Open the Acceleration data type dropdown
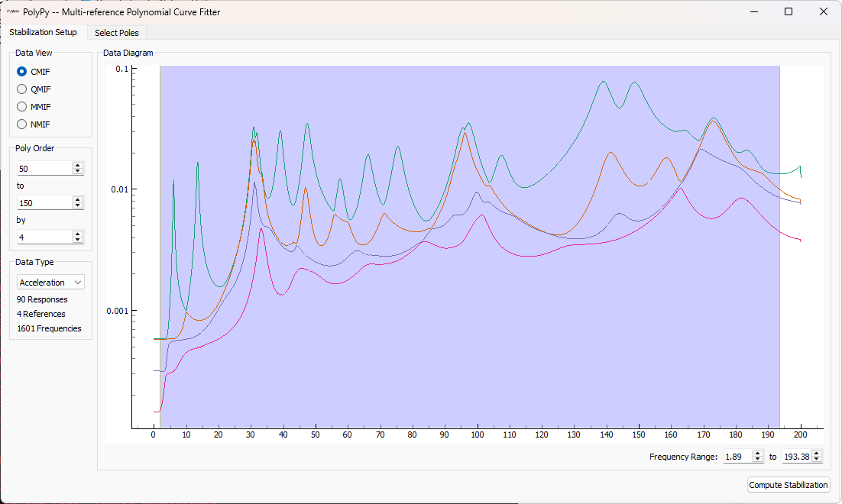Screen dimensions: 842x504 pos(50,282)
